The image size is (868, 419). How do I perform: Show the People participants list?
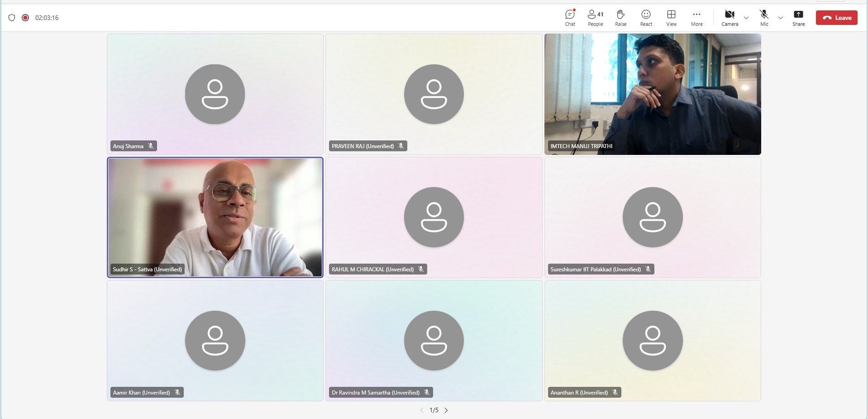coord(595,18)
